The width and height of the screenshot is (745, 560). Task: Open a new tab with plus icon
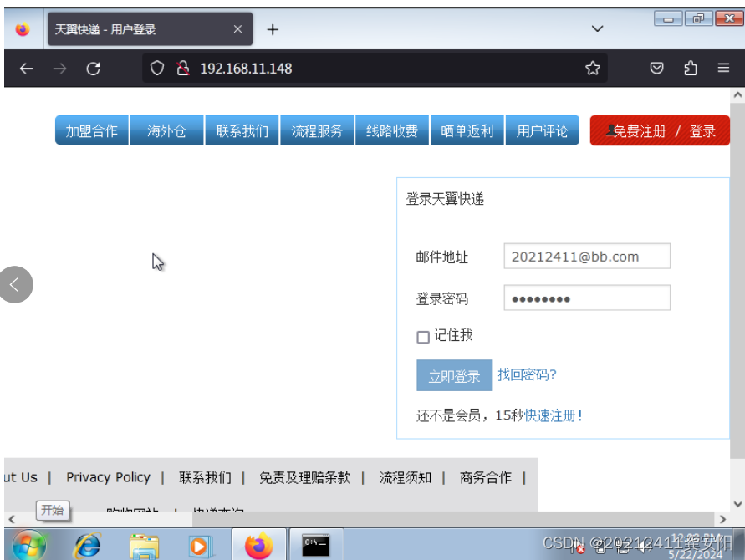click(x=273, y=30)
